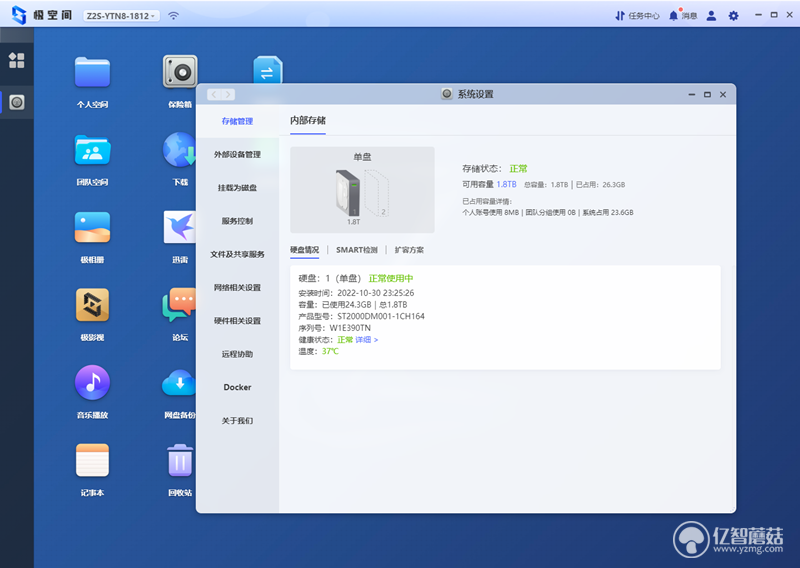The width and height of the screenshot is (800, 568).
Task: Click the 详细 > health detail link
Action: pos(366,339)
